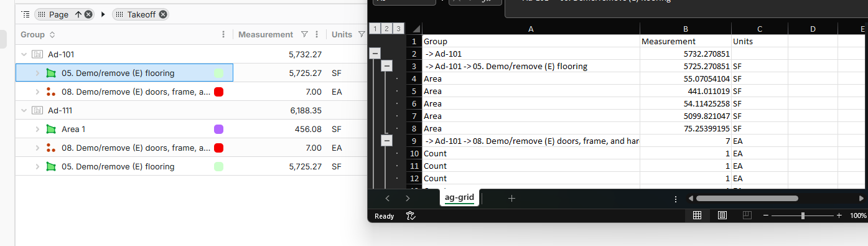Collapse Excel outline group at row 2

coord(375,54)
